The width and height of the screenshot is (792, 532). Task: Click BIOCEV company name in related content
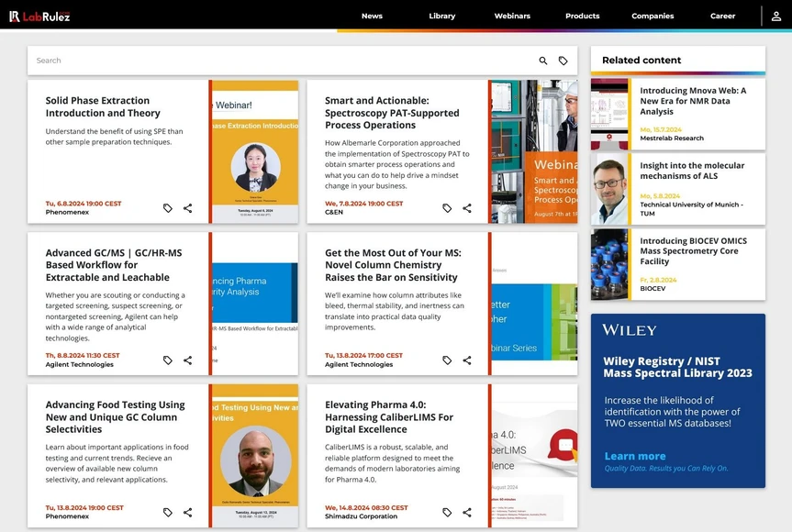point(653,289)
